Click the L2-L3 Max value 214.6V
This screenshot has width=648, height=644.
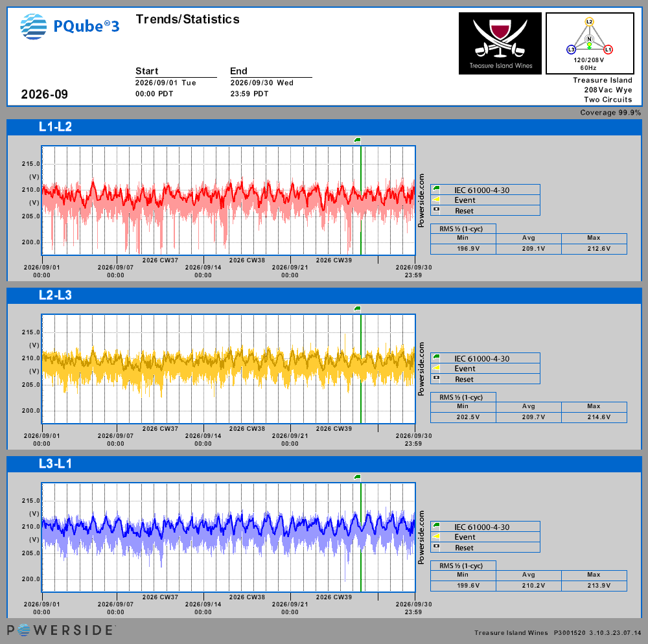(x=599, y=417)
